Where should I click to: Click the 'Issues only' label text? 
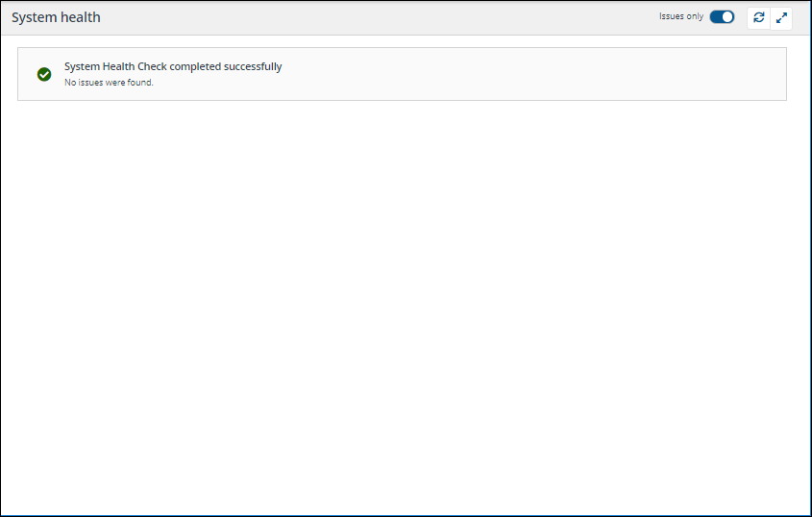coord(680,17)
